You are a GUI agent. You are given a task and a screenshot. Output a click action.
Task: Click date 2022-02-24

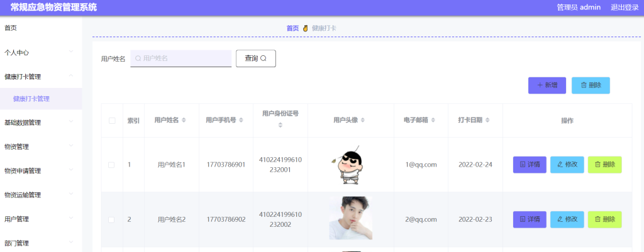[475, 165]
